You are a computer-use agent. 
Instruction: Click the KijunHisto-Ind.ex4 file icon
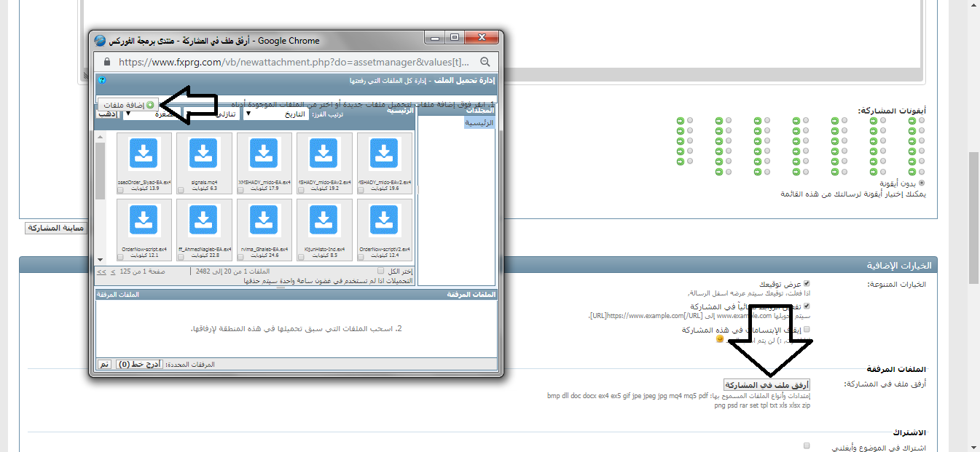coord(324,221)
